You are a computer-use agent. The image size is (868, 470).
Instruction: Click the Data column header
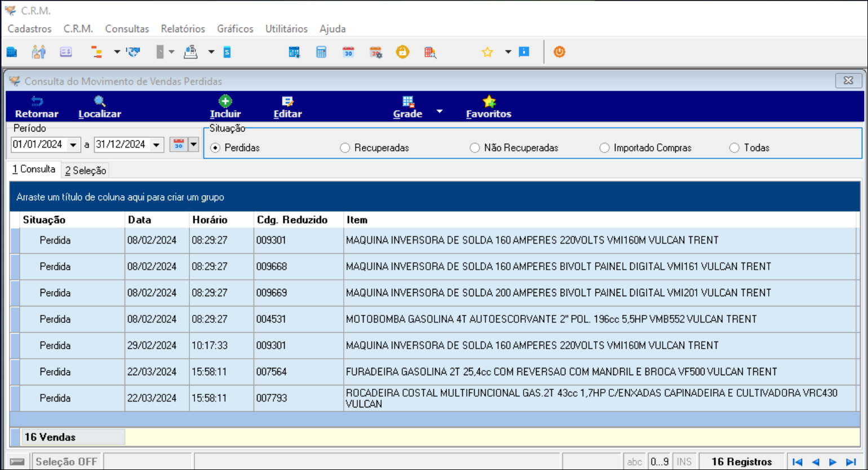click(157, 219)
